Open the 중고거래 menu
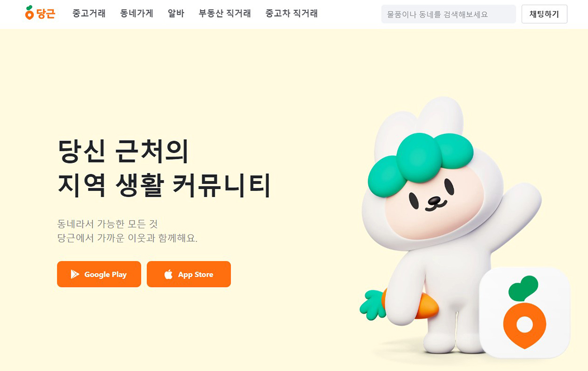Viewport: 588px width, 371px height. point(89,13)
